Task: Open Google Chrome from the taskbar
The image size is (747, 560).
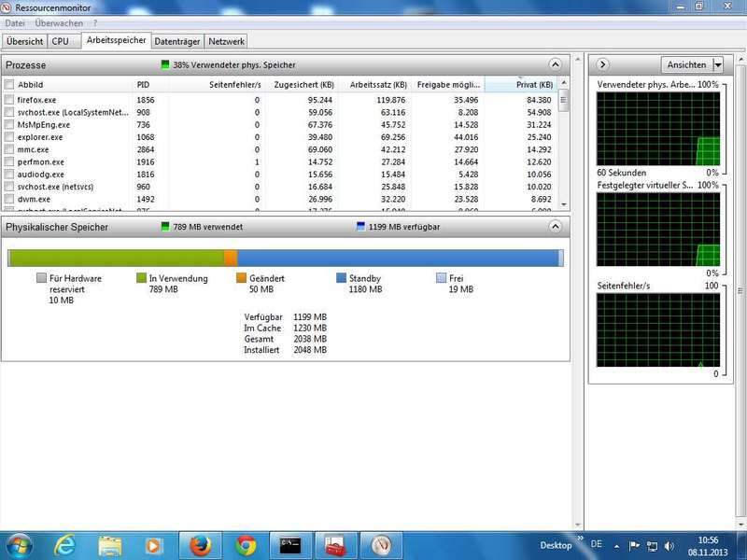Action: click(x=246, y=544)
